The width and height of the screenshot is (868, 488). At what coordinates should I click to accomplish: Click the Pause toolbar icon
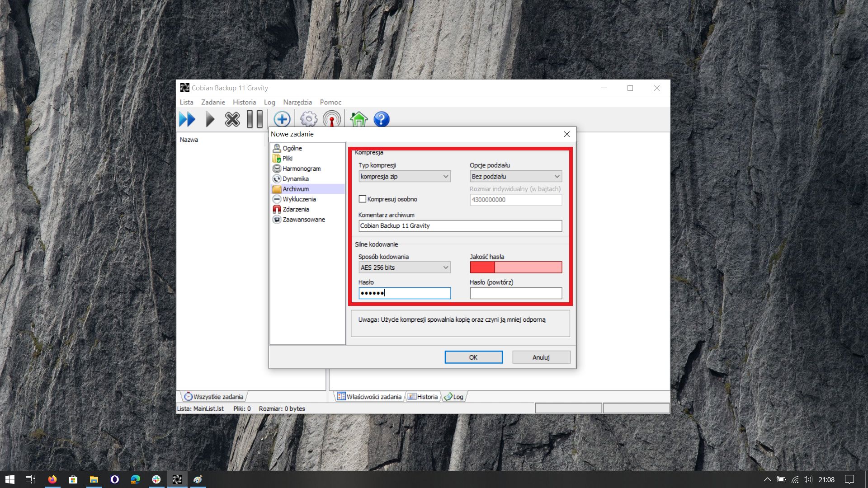(x=255, y=120)
